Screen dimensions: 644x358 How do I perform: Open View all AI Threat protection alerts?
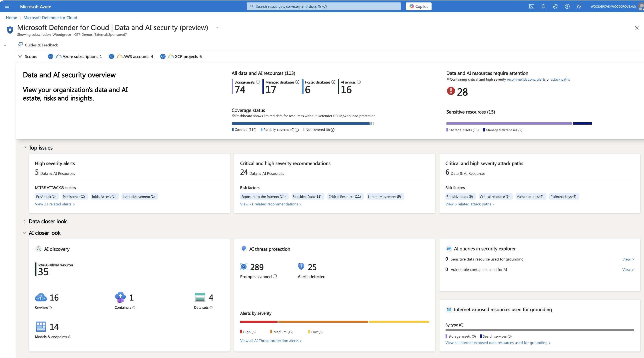[271, 341]
